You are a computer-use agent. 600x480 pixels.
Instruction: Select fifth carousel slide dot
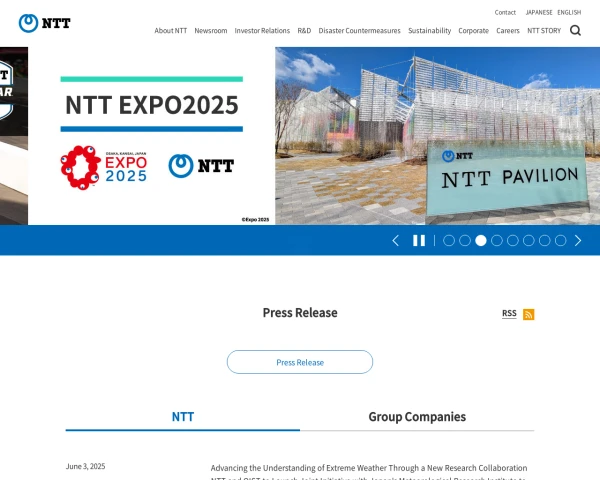(513, 240)
